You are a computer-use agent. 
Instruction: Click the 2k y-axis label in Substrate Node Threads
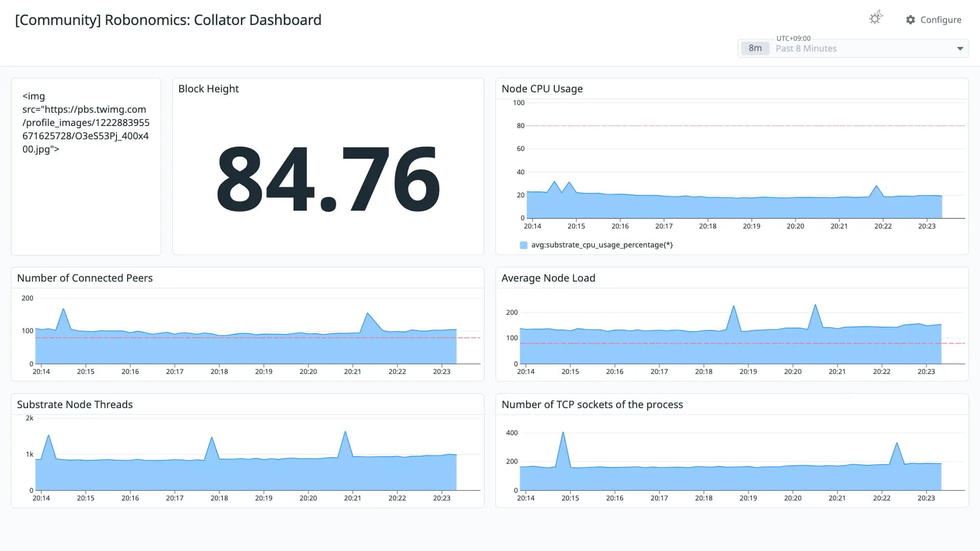click(x=30, y=418)
